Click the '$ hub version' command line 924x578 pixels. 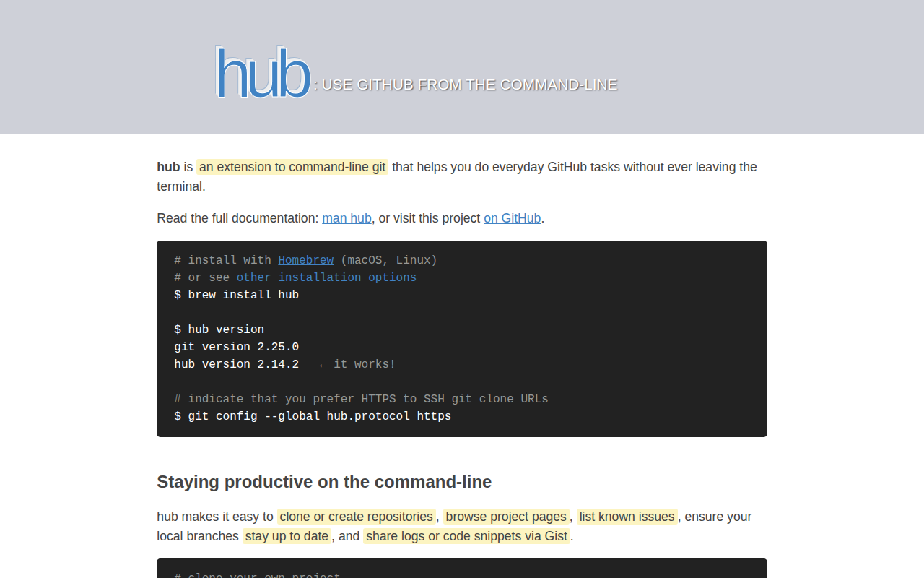(219, 329)
